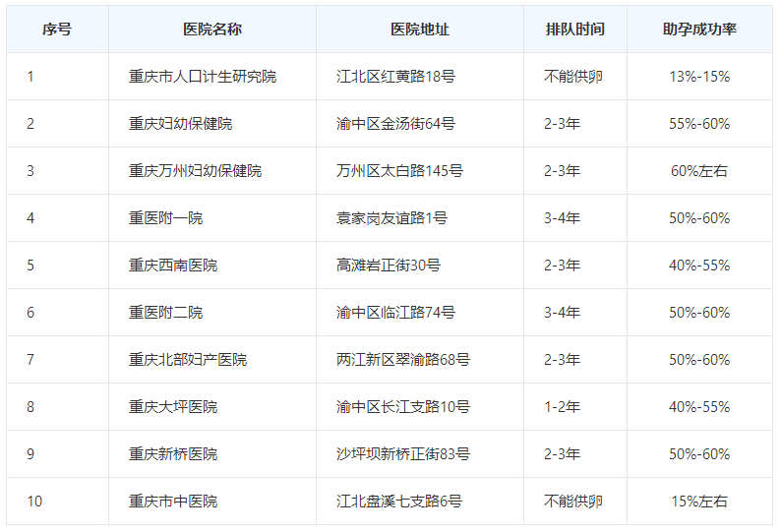Image resolution: width=781 pixels, height=532 pixels.
Task: Click the 排队时间 column header
Action: tap(575, 30)
